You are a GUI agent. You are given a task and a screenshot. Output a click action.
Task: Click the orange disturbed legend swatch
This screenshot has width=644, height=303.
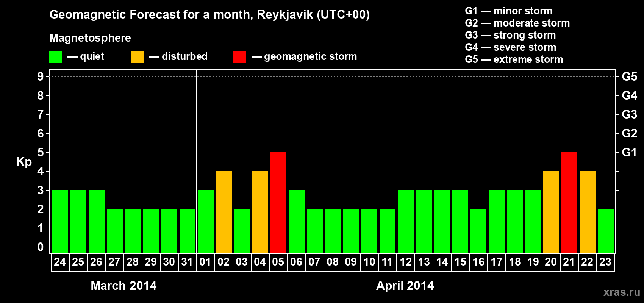[x=137, y=57]
